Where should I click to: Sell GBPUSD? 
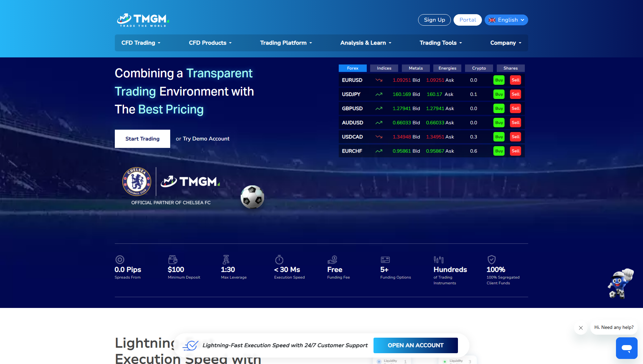click(516, 108)
